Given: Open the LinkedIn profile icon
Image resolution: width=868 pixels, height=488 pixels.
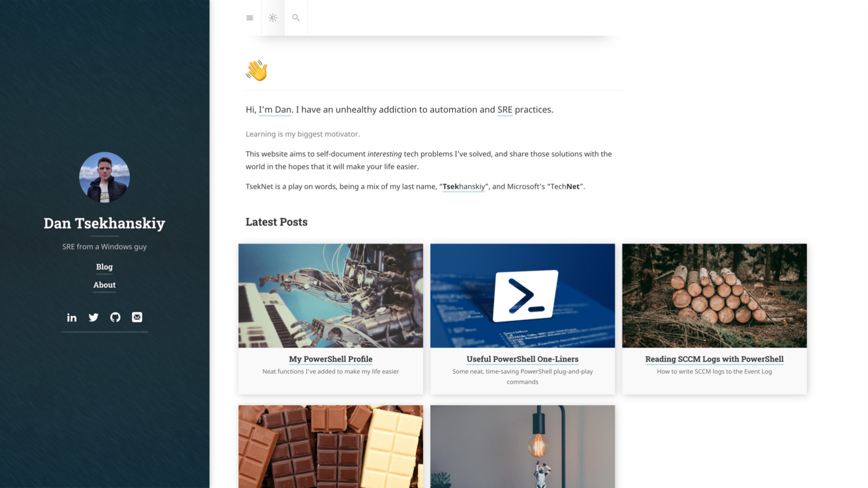Looking at the screenshot, I should pyautogui.click(x=72, y=318).
